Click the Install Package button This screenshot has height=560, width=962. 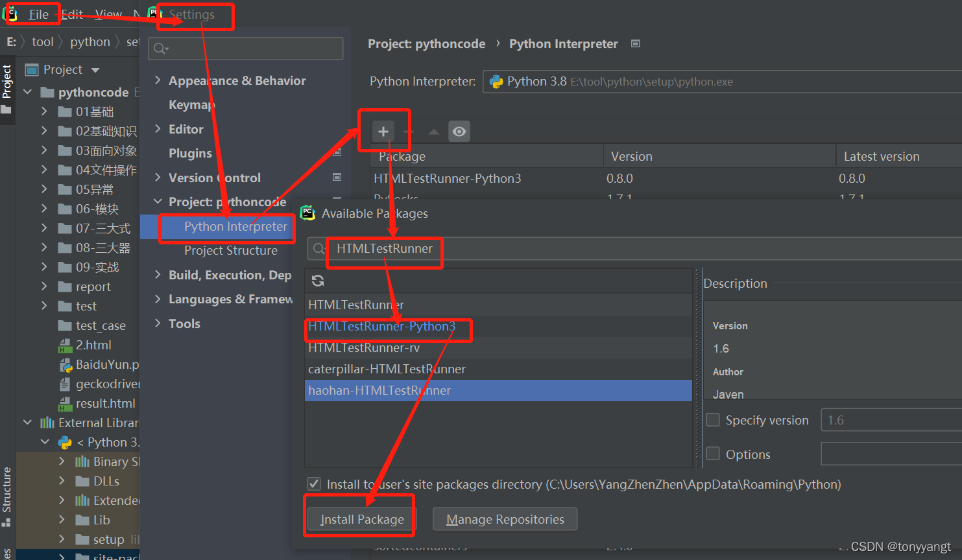click(x=362, y=519)
